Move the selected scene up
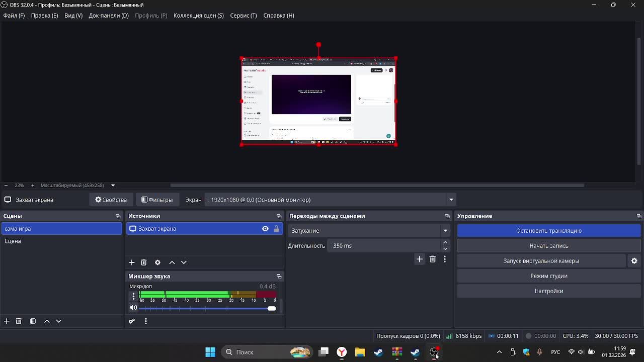644x362 pixels. (x=47, y=321)
